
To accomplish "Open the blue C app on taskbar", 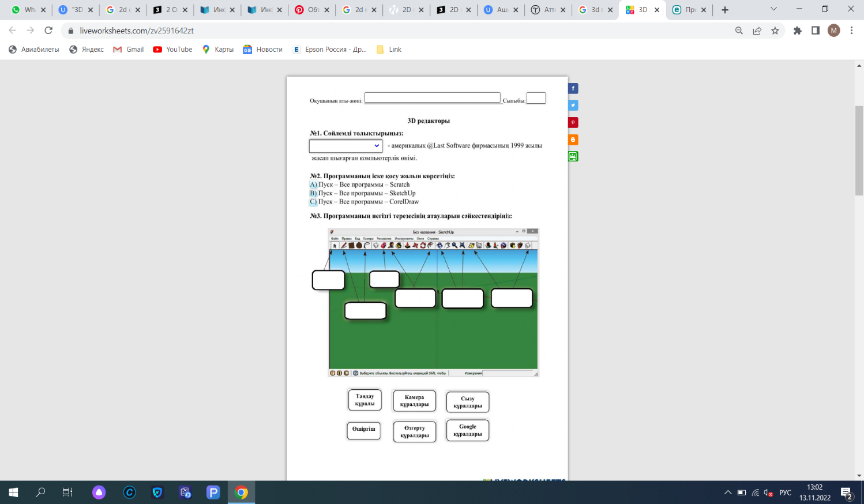I will pos(129,492).
